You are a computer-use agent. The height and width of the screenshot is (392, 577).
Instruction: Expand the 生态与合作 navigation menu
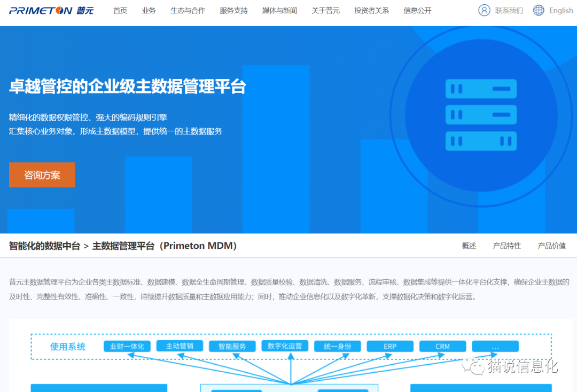188,11
